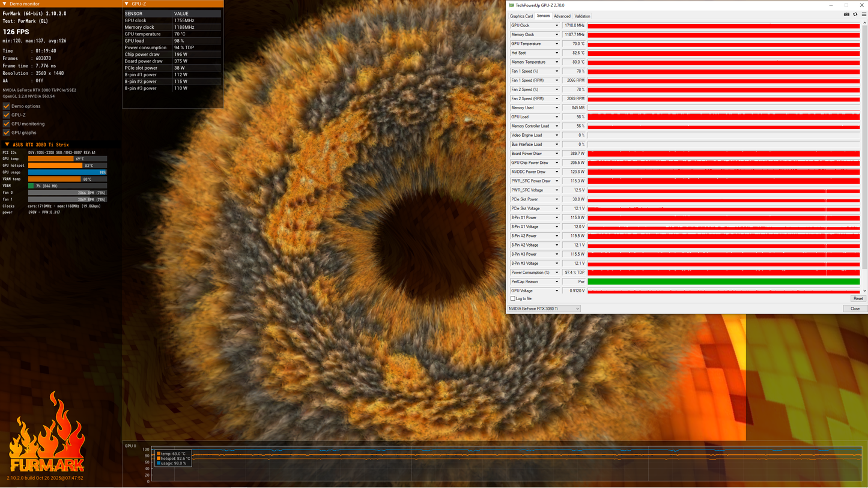Open the GPU Voltage sensor dropdown
Image resolution: width=868 pixels, height=488 pixels.
557,291
